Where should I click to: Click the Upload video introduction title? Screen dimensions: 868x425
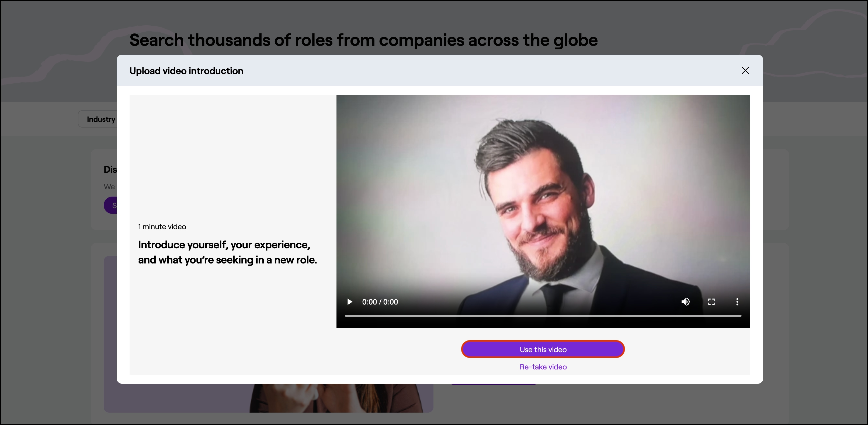pos(186,71)
